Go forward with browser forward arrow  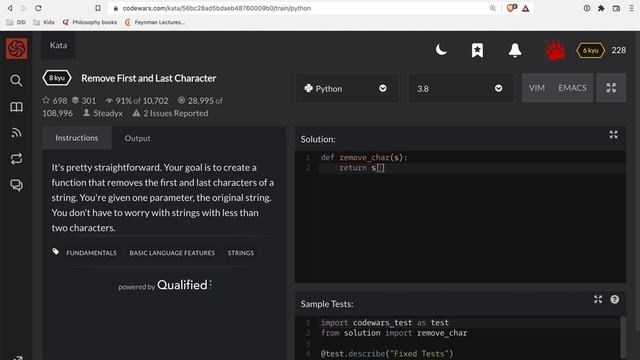(x=24, y=8)
